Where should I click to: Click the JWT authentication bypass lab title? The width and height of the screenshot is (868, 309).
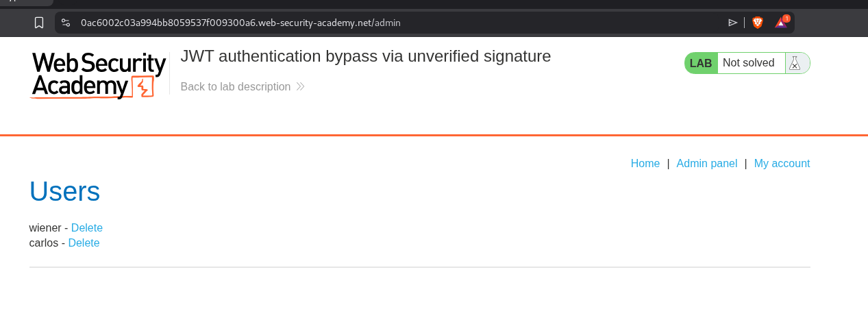tap(365, 56)
